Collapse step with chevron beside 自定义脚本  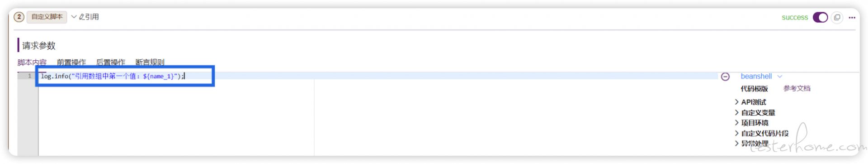pos(74,17)
